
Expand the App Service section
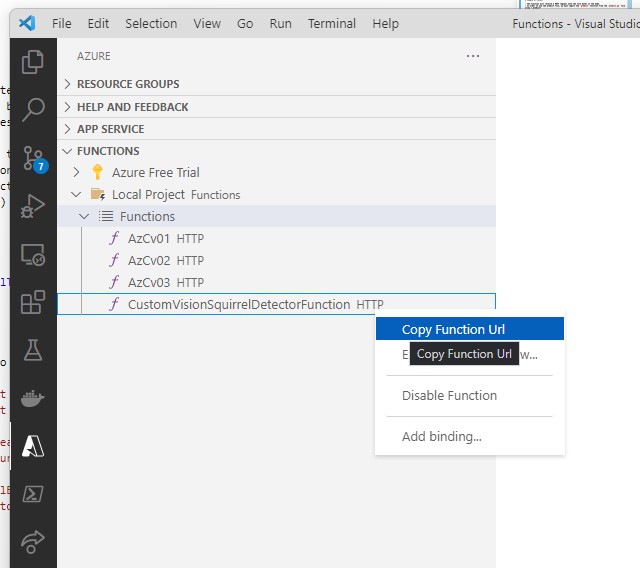[x=276, y=129]
